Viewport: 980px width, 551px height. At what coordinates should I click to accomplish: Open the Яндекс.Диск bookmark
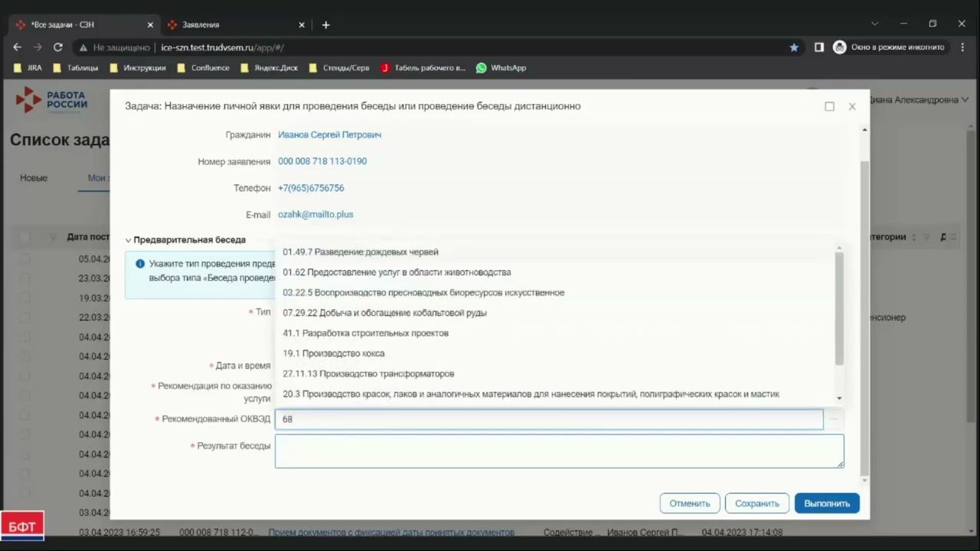coord(269,67)
